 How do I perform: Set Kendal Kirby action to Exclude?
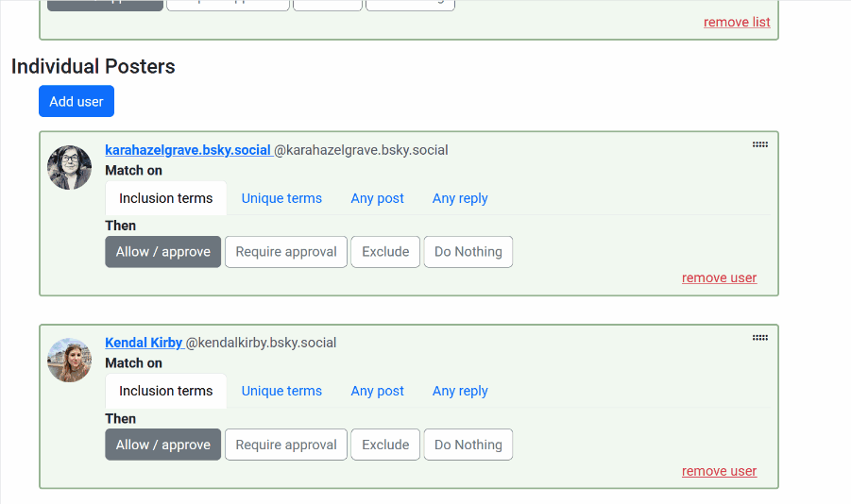tap(385, 445)
